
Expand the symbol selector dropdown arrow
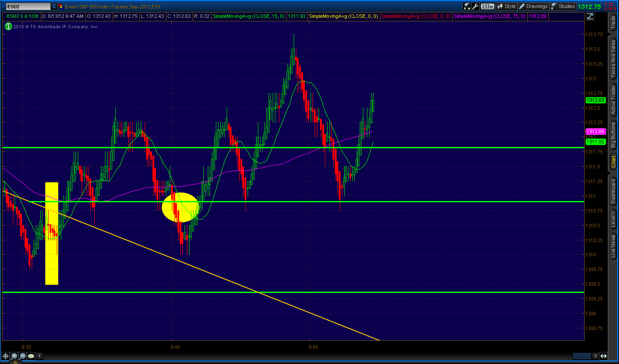pos(54,6)
